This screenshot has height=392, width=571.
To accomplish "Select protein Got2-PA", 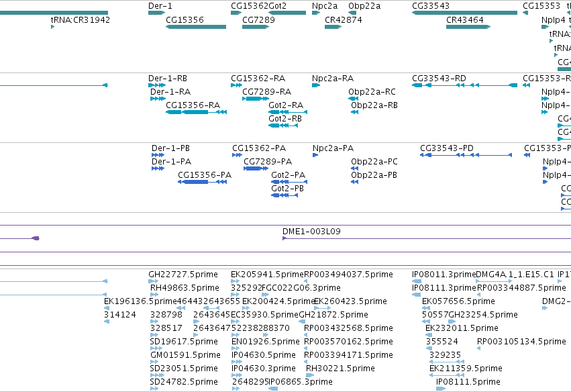I will [289, 182].
